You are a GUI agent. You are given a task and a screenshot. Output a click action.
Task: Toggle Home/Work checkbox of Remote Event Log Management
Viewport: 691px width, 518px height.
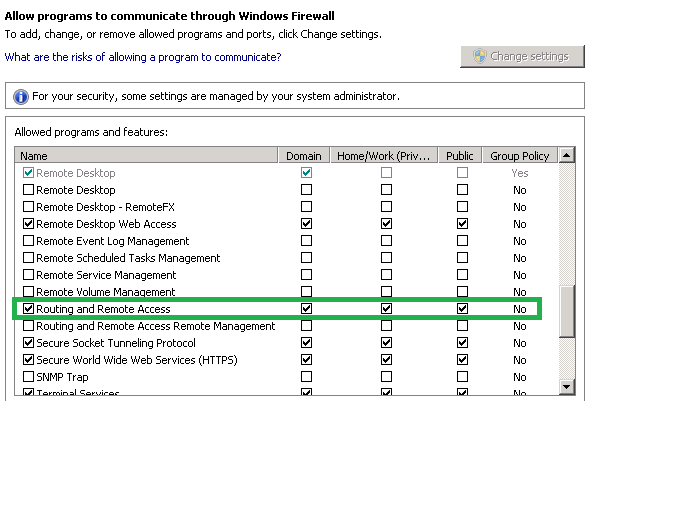pyautogui.click(x=386, y=241)
